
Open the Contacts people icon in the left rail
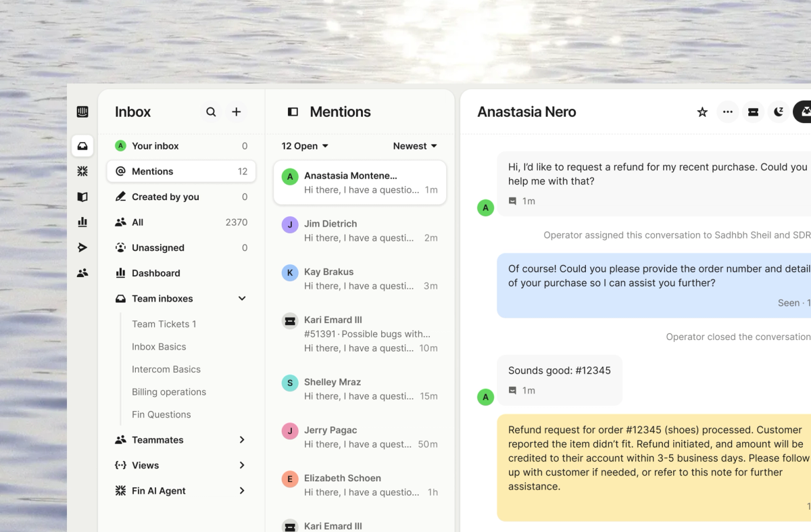[82, 273]
